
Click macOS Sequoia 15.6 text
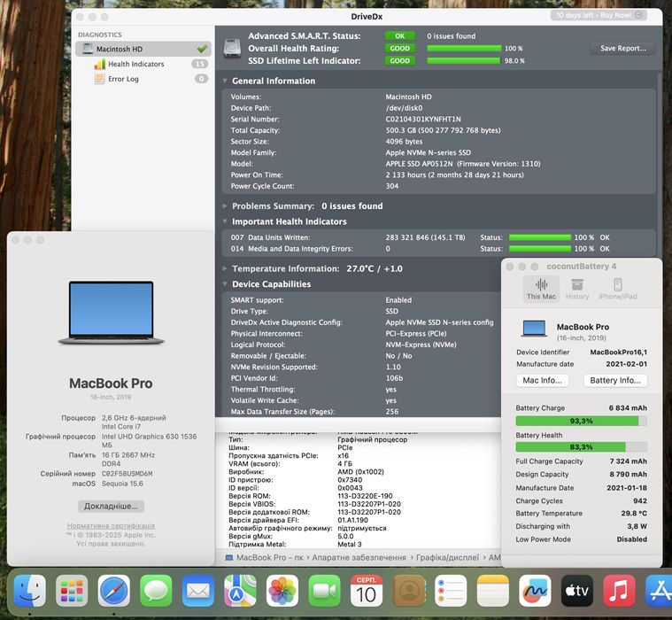[122, 484]
